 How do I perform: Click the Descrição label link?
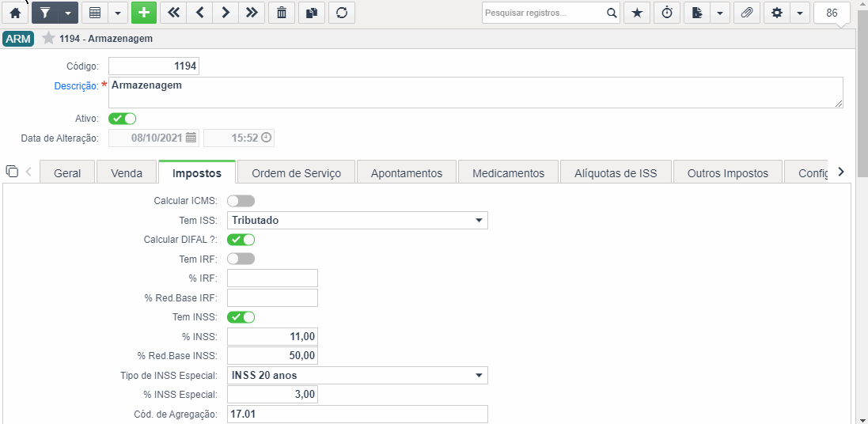point(77,85)
